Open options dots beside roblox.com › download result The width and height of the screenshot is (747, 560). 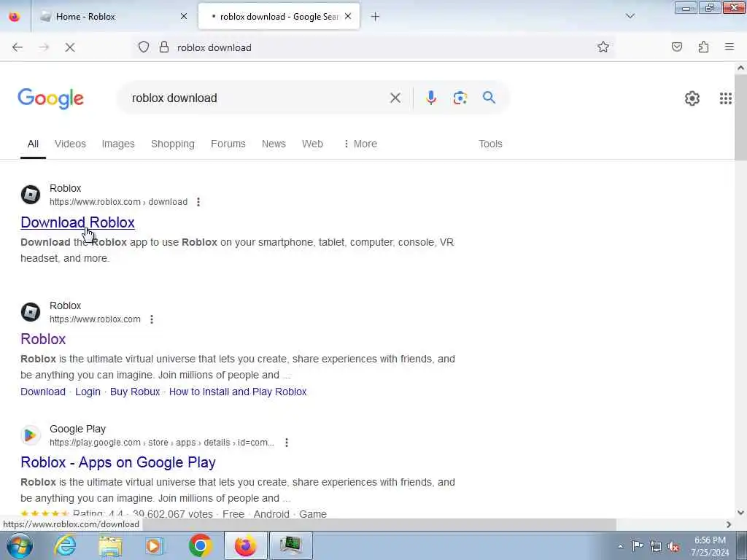click(x=198, y=202)
